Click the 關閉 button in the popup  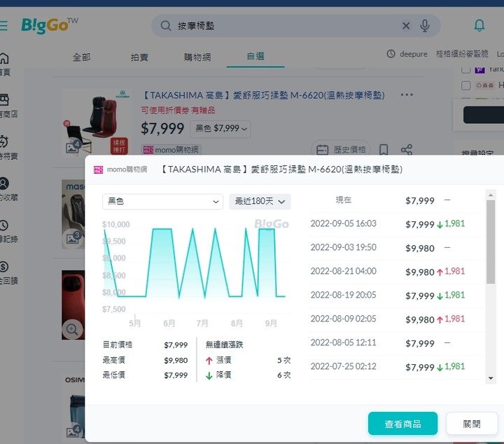[472, 424]
